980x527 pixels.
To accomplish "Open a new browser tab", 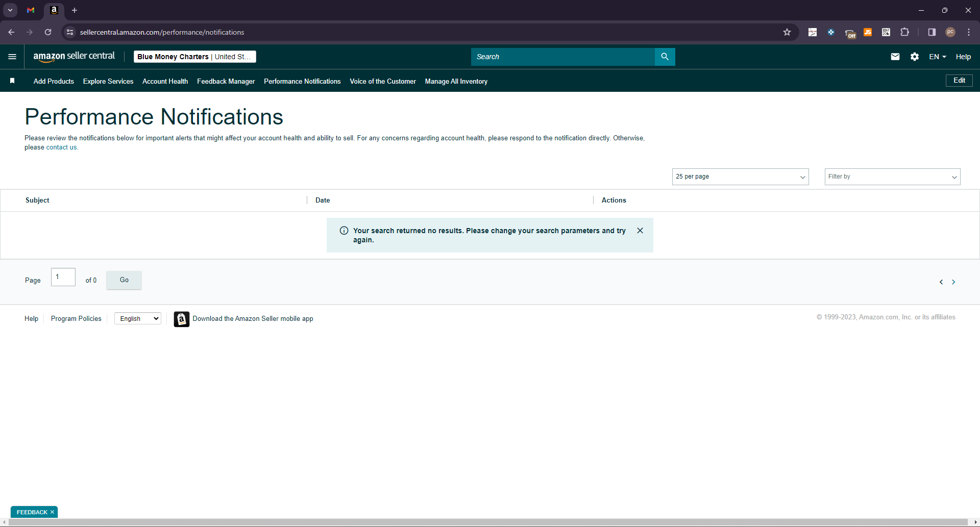I will click(75, 10).
